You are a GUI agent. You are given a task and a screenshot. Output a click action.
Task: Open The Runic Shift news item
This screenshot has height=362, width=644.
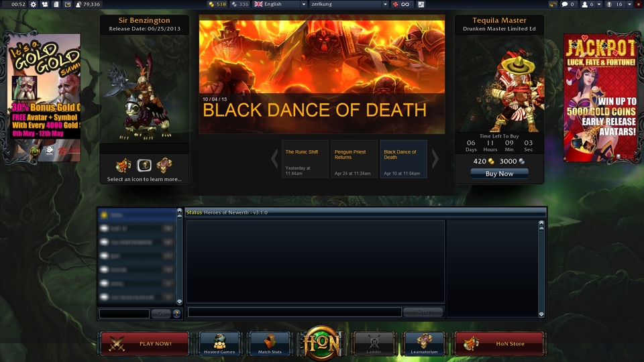(305, 159)
